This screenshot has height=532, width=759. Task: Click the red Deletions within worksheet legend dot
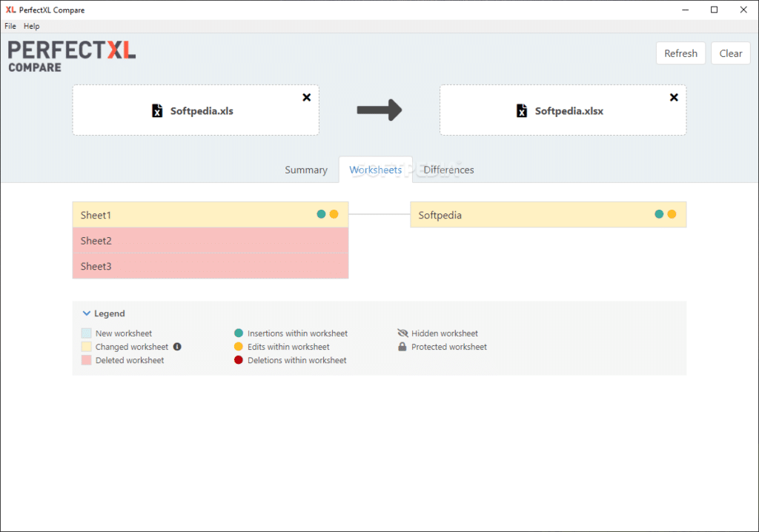click(x=239, y=360)
